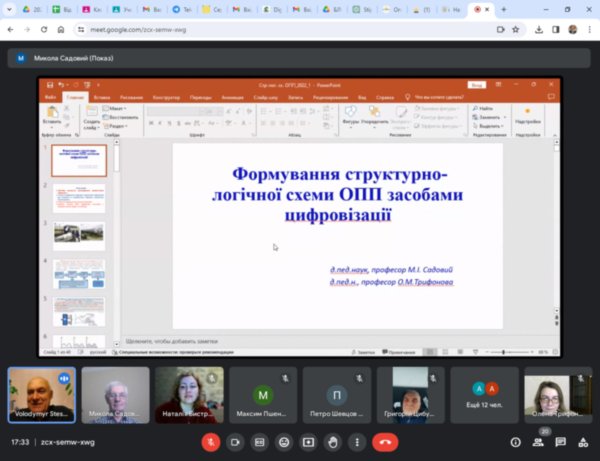Viewport: 600px width, 461px height.
Task: Click the present screen icon
Action: click(x=308, y=441)
